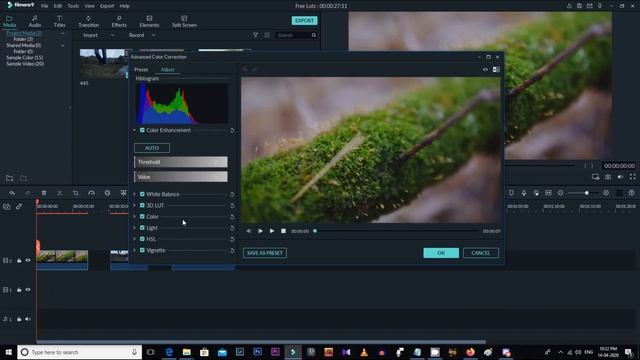This screenshot has width=640, height=360.
Task: Toggle before/after eye preview in color dialog
Action: point(485,70)
